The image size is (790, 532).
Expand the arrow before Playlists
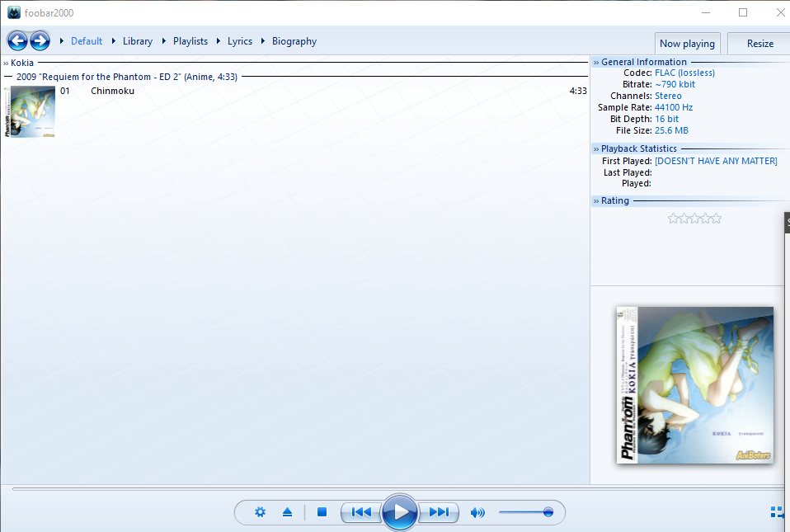coord(164,40)
